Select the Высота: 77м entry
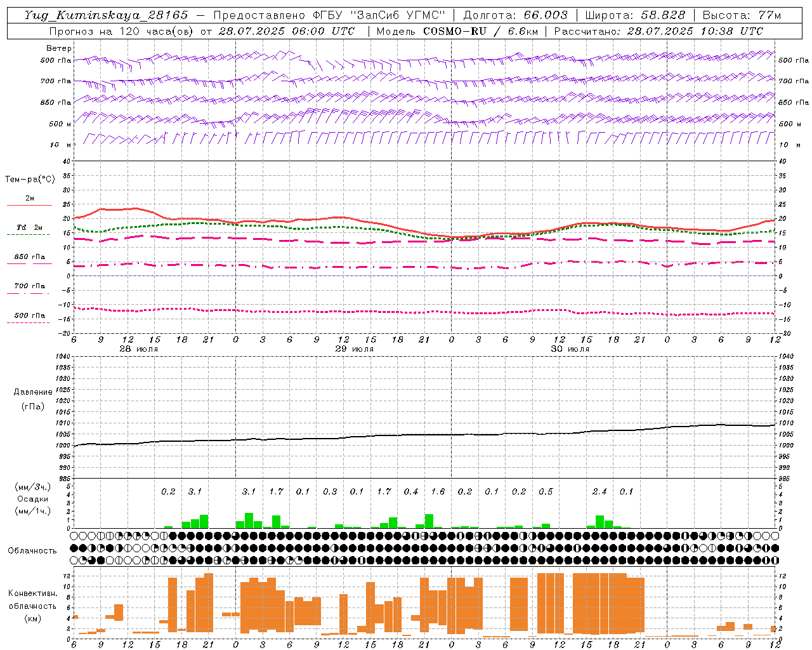Image resolution: width=812 pixels, height=650 pixels. coord(742,15)
